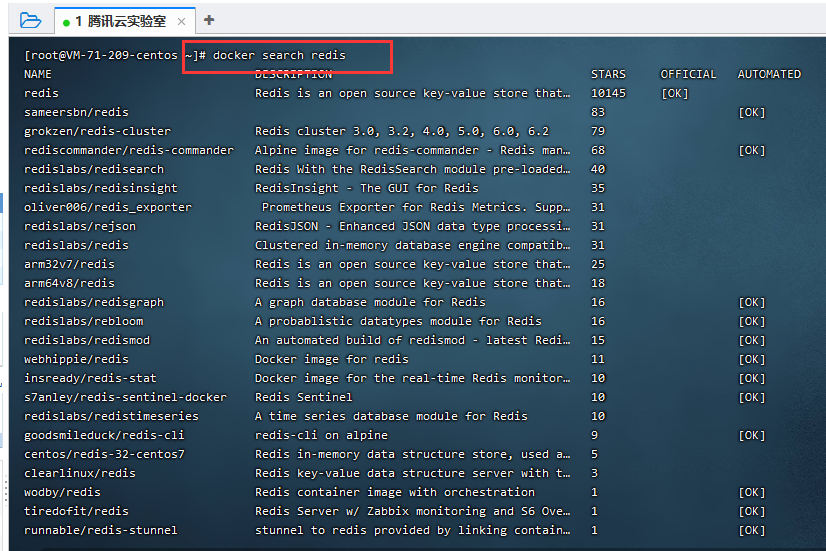Select clearlinux/redis image name
The image size is (826, 551).
(x=80, y=473)
